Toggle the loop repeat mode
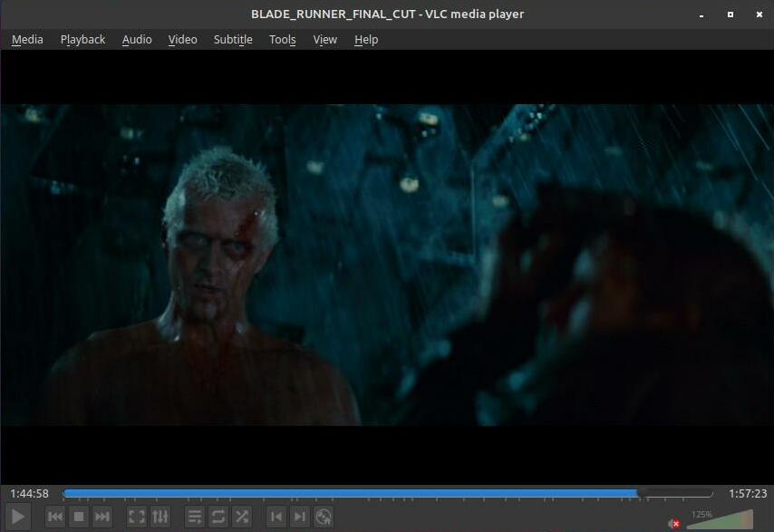Image resolution: width=774 pixels, height=532 pixels. (218, 517)
